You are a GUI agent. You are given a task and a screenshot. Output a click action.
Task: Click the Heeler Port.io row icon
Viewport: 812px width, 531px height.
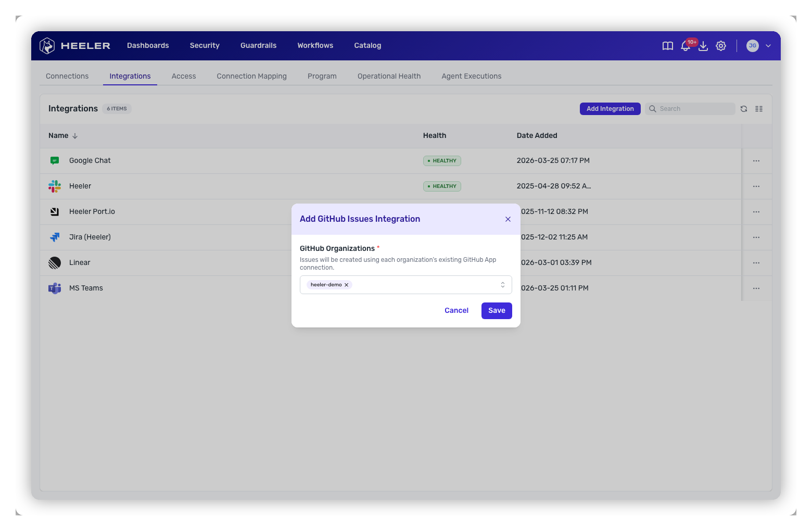pyautogui.click(x=55, y=212)
